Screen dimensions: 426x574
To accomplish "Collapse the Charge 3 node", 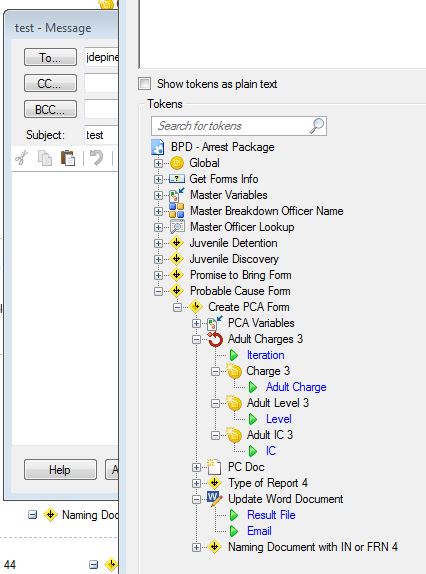I will coord(215,371).
